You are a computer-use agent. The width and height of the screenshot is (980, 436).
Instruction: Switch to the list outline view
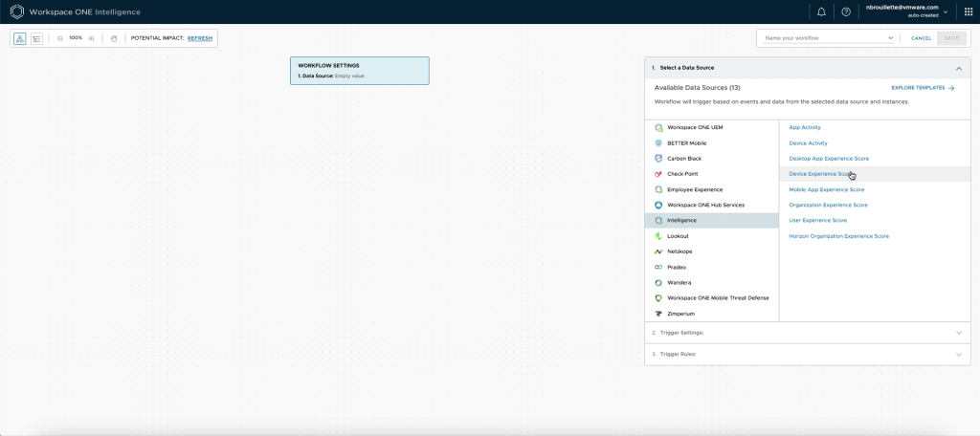pos(37,38)
